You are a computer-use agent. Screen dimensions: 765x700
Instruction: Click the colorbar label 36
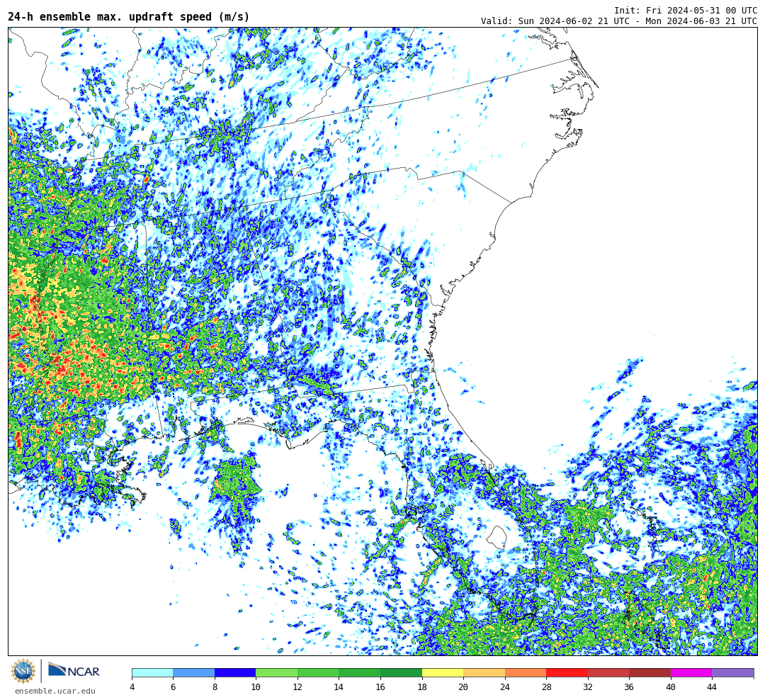tap(630, 687)
